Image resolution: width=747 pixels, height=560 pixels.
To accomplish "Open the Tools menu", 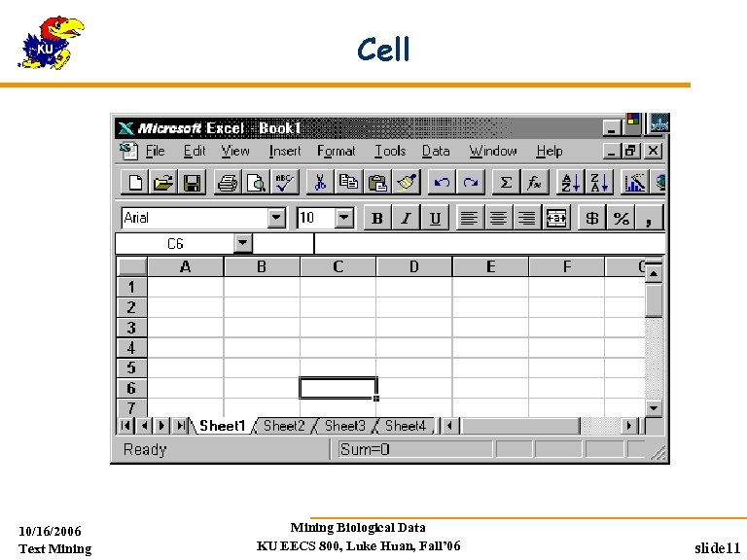I will pos(390,151).
